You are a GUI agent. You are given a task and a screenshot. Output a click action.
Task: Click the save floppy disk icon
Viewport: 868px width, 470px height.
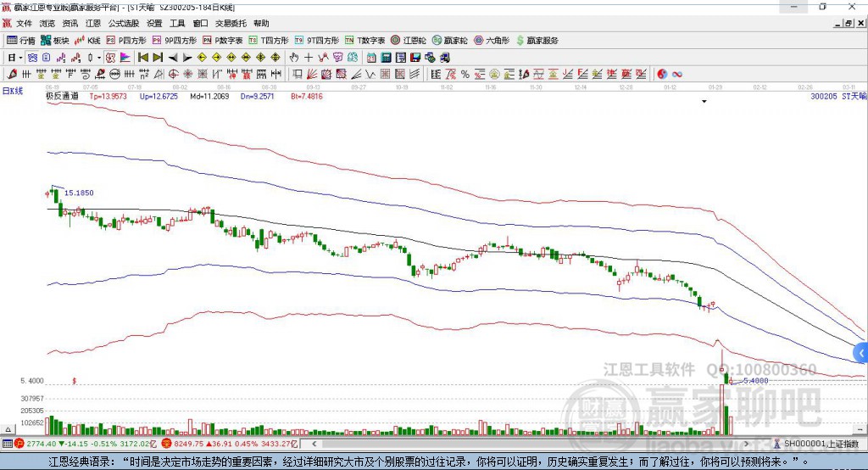click(x=415, y=58)
